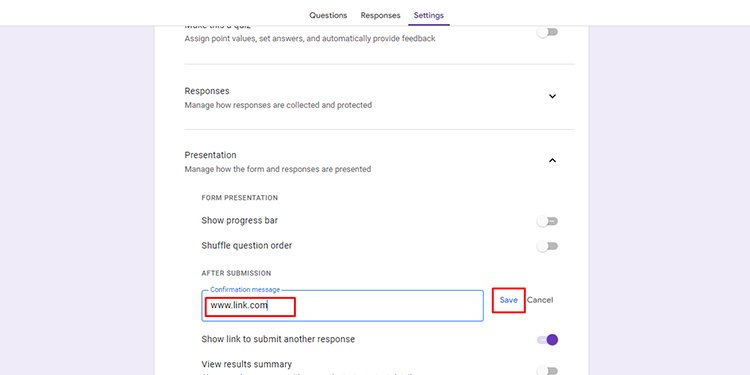
Task: Click the Shuffle question order label
Action: (x=247, y=246)
